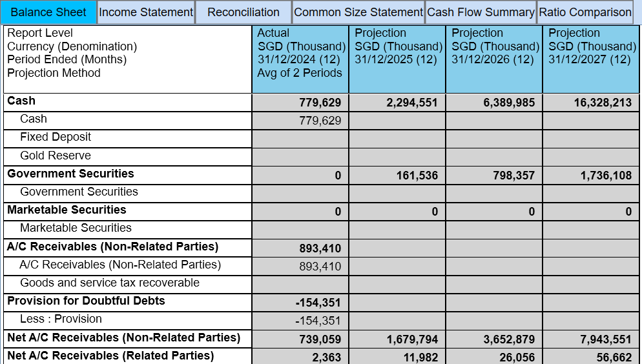Select the Common Size Statement tab
This screenshot has height=364, width=642.
[x=358, y=12]
